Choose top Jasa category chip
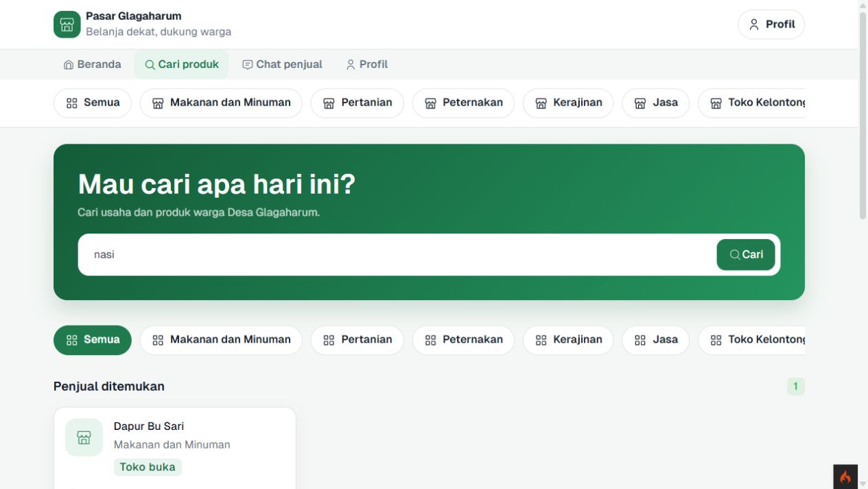Viewport: 868px width, 489px height. 655,103
